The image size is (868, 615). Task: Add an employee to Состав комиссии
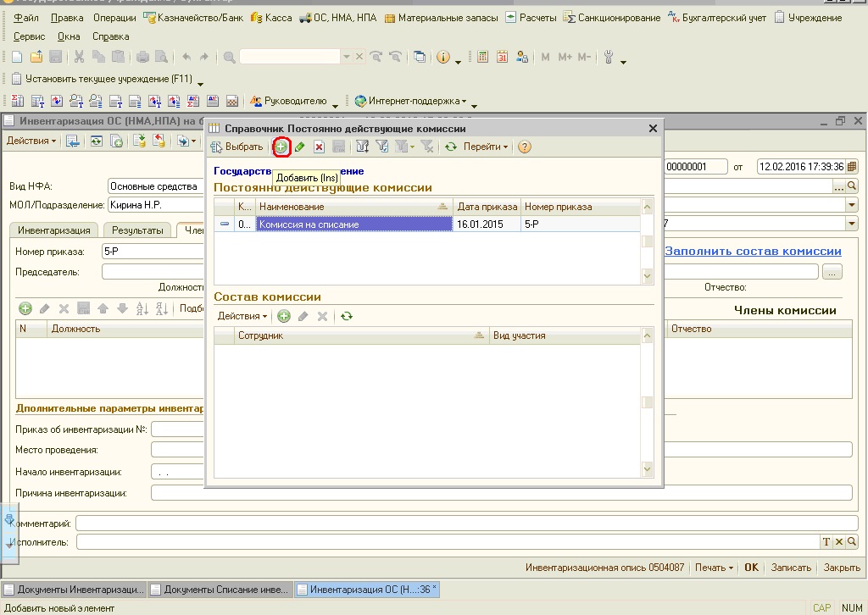pos(284,316)
